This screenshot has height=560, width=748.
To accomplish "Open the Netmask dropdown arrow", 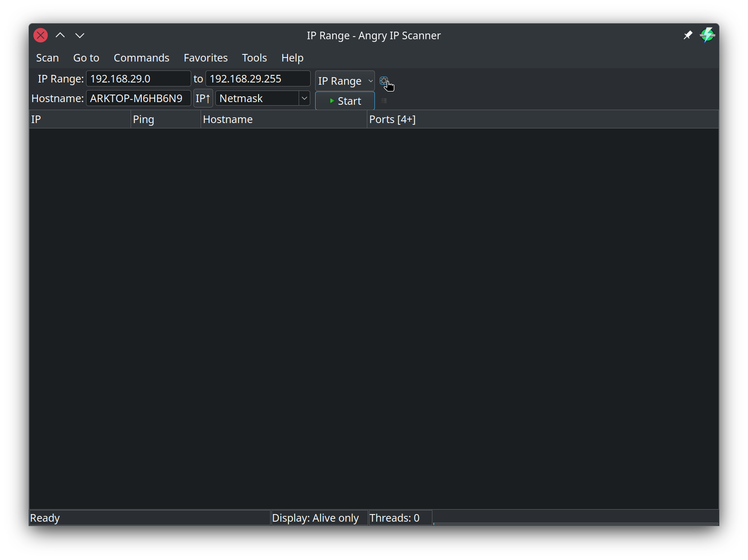I will point(304,99).
